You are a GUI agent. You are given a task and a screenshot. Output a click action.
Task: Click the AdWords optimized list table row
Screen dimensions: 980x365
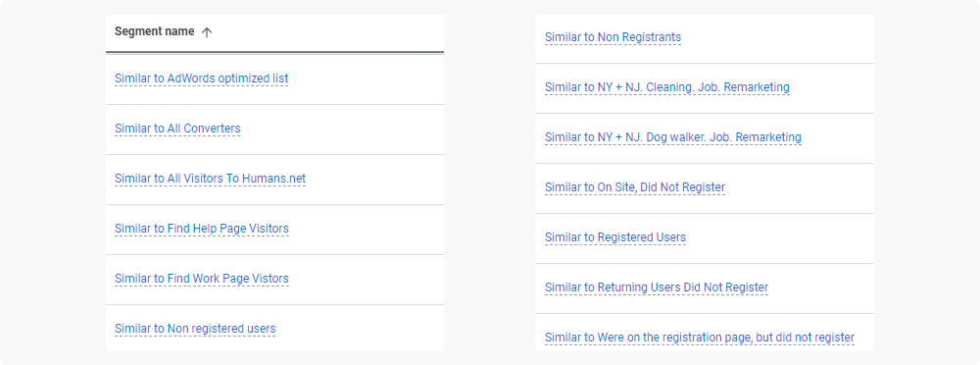point(275,79)
